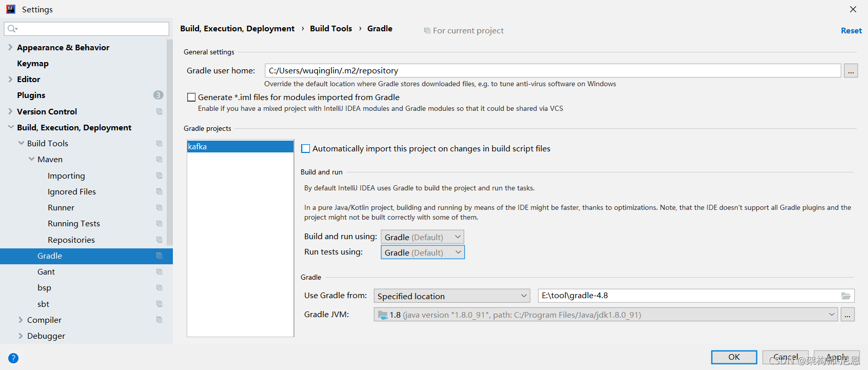Click the Apply button
Screen dimensions: 868x370
pos(837,357)
